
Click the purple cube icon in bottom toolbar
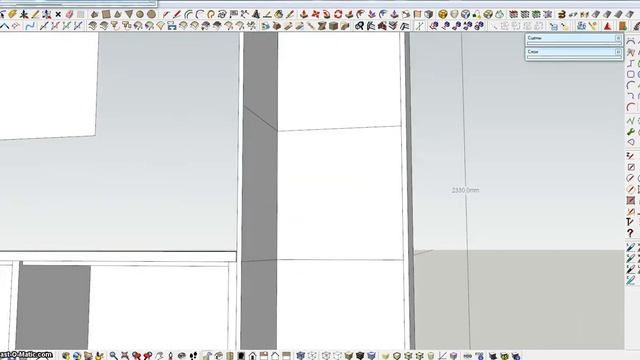click(x=453, y=356)
